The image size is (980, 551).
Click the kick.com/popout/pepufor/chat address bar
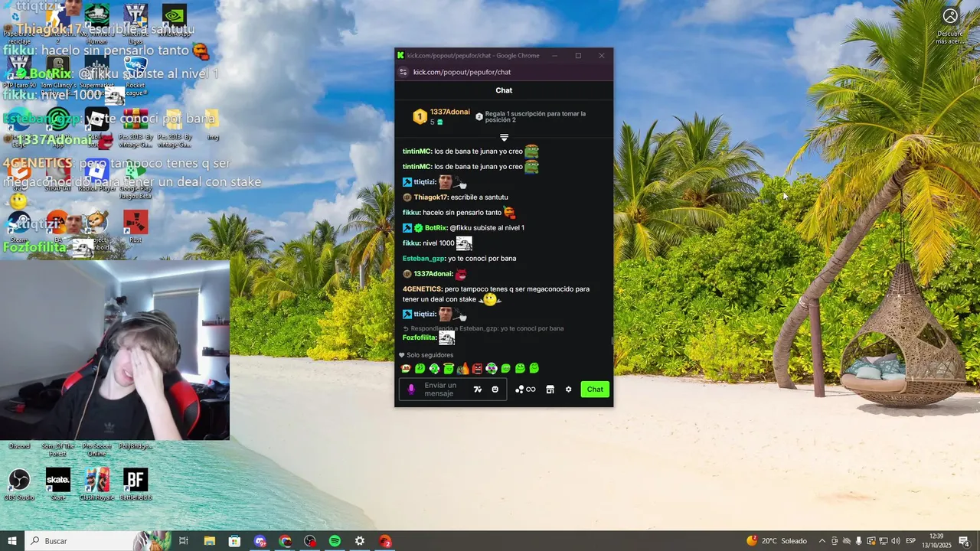462,72
